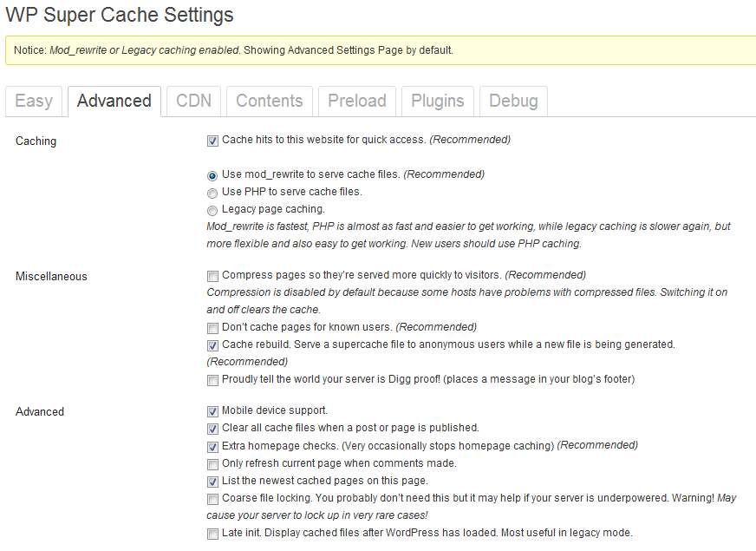756x551 pixels.
Task: Choose 'Use PHP to serve cache files' radio
Action: point(212,193)
